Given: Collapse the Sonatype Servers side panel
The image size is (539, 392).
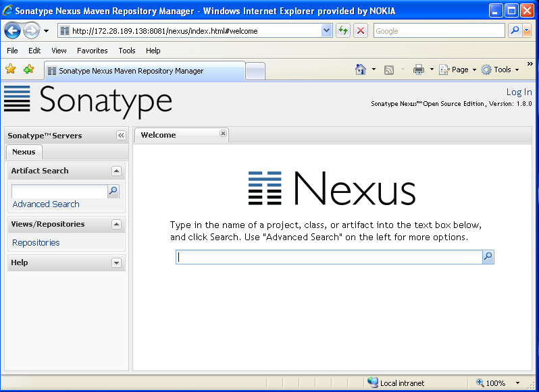Looking at the screenshot, I should pos(121,136).
